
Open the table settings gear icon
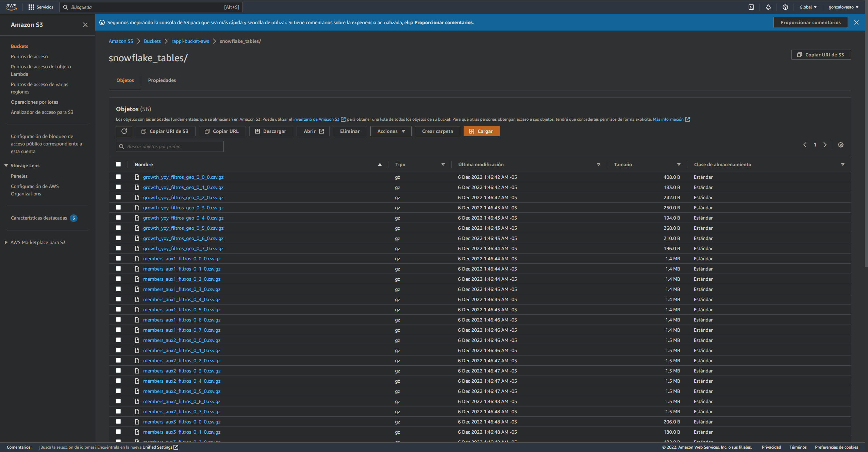coord(841,145)
